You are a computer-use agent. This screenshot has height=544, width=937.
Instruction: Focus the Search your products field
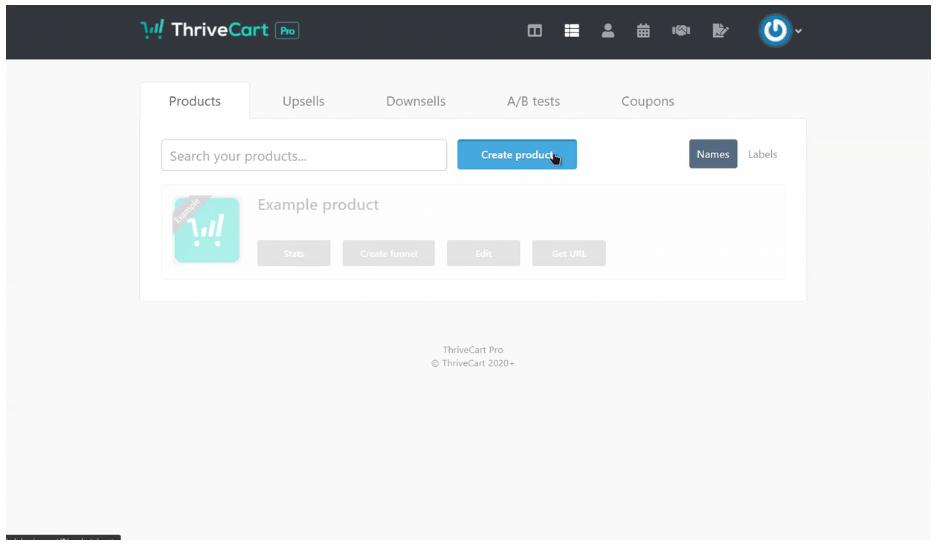pyautogui.click(x=304, y=155)
